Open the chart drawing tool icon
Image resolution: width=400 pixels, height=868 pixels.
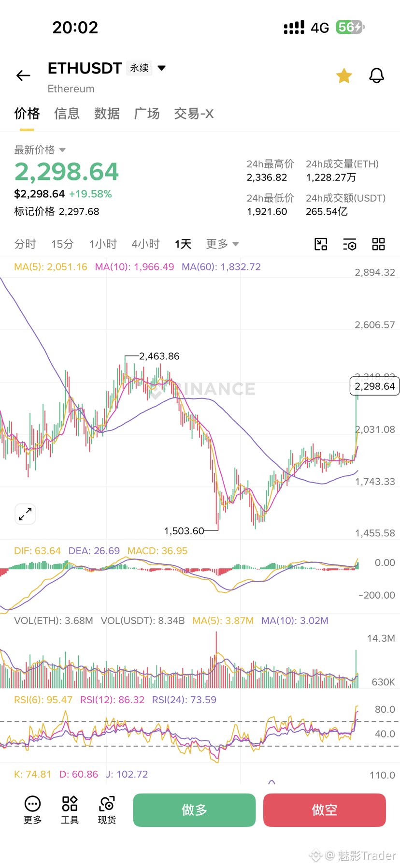[x=321, y=244]
